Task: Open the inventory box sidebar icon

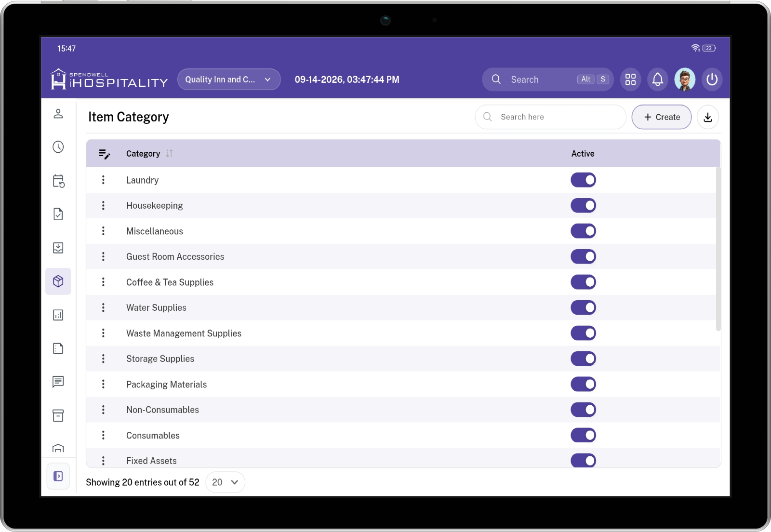Action: point(58,281)
